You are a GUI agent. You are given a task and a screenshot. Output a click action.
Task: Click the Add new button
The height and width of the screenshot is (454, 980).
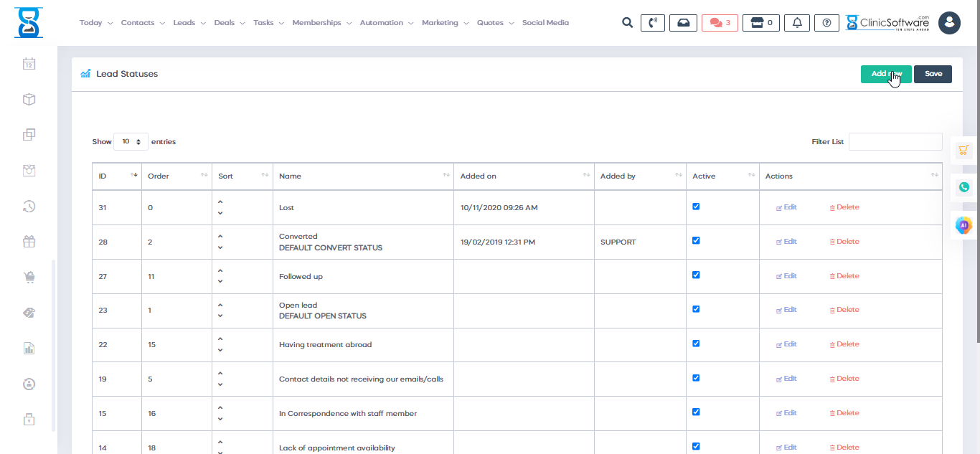(885, 74)
